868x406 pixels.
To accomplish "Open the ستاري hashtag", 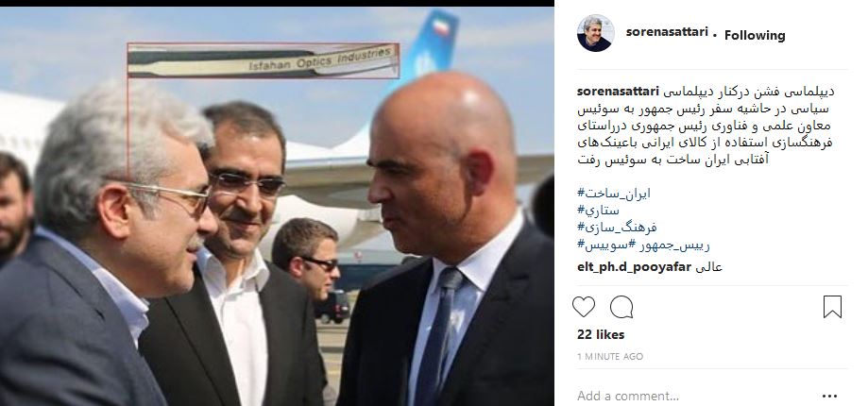I will [599, 211].
